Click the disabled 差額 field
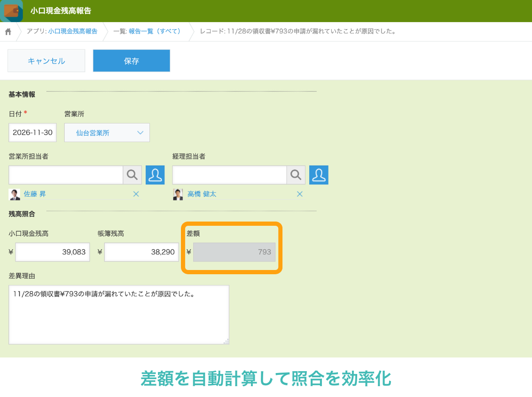This screenshot has width=532, height=397. [x=234, y=252]
